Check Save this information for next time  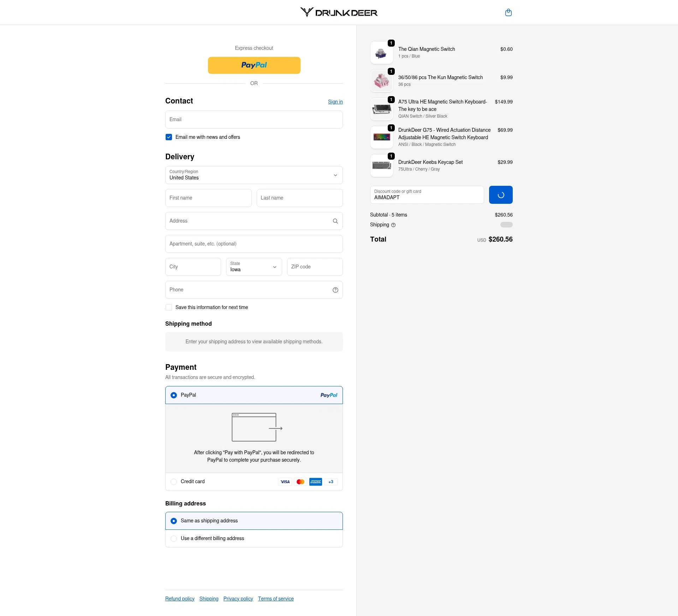click(169, 307)
